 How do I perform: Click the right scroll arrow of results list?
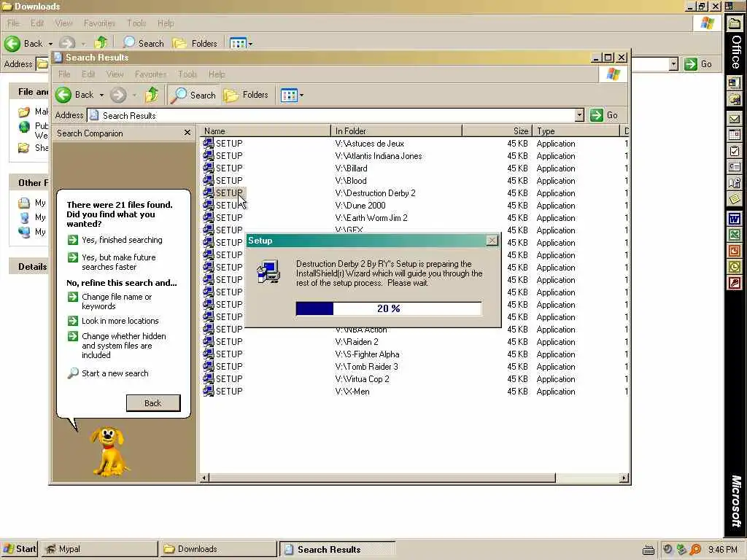624,478
